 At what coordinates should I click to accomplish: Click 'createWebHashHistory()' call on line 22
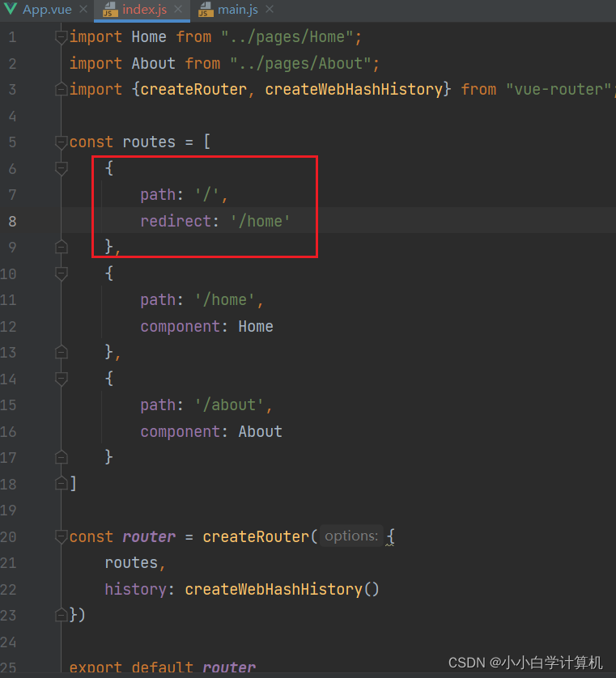282,589
